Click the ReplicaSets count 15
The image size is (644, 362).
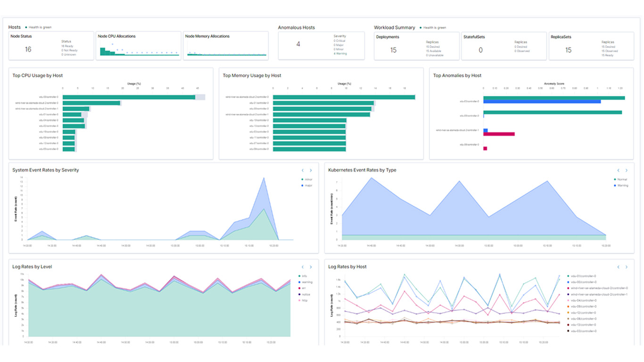coord(568,50)
